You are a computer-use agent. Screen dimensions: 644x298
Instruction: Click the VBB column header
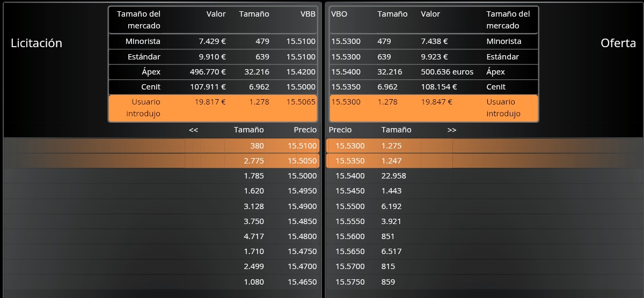(x=308, y=14)
